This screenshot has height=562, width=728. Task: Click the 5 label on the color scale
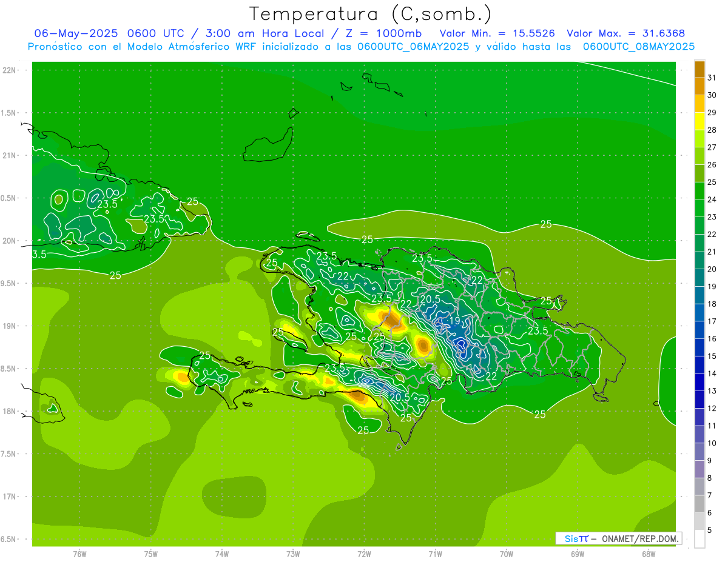tap(710, 530)
